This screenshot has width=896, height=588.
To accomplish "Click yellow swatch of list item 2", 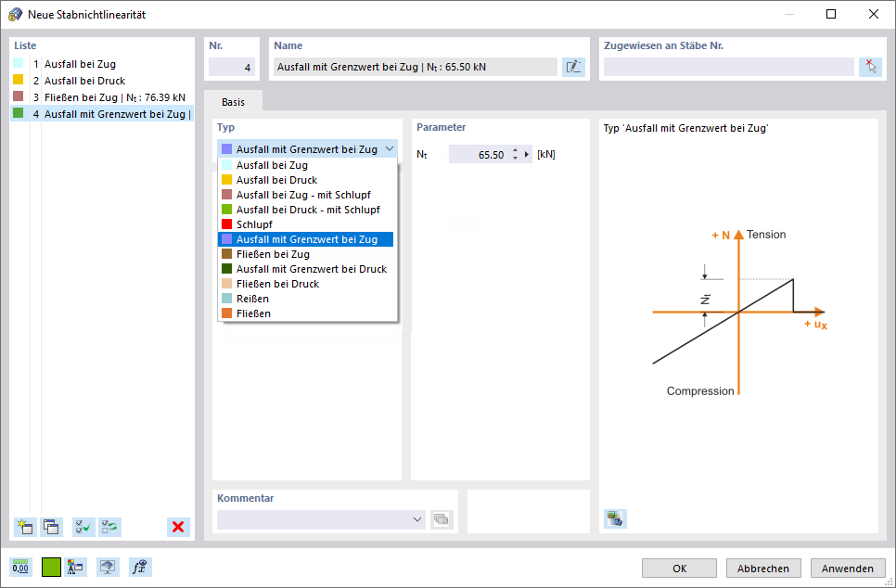I will click(x=19, y=80).
